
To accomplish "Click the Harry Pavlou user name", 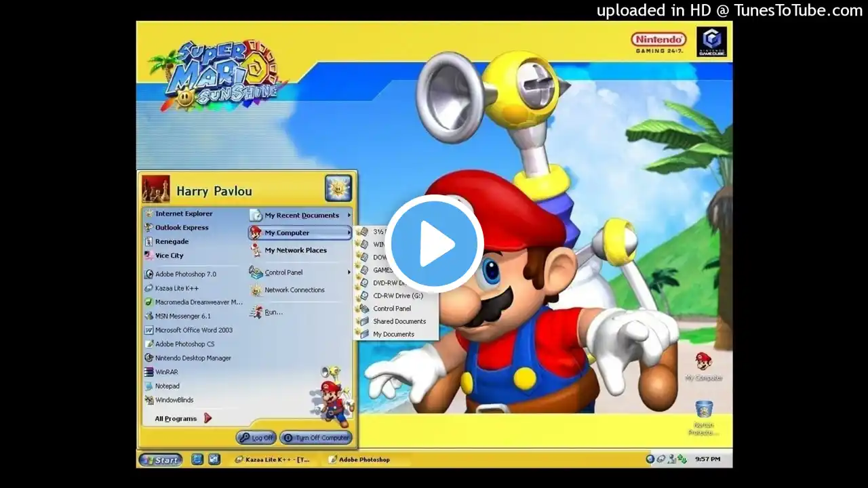I will click(x=214, y=191).
